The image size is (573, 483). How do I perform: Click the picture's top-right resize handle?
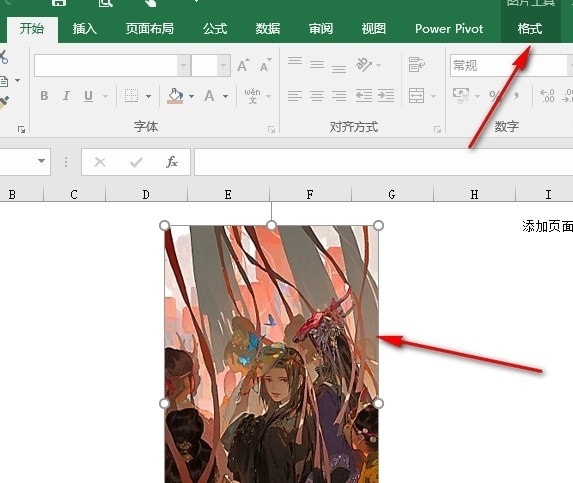tap(379, 225)
